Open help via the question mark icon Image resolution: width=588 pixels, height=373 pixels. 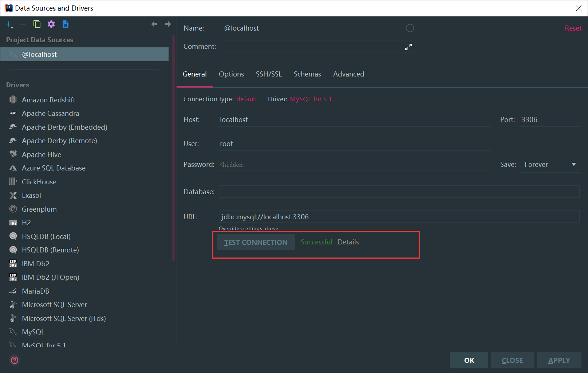click(14, 360)
